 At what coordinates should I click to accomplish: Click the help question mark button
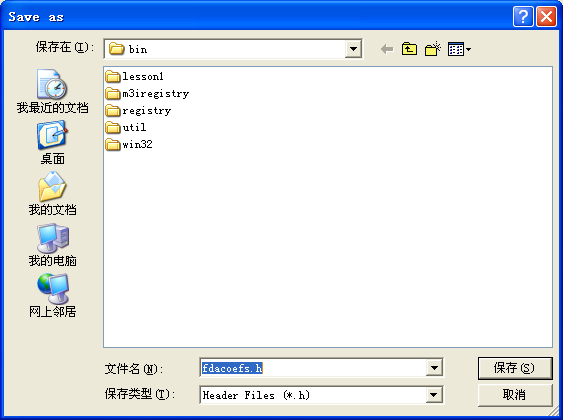tap(523, 17)
